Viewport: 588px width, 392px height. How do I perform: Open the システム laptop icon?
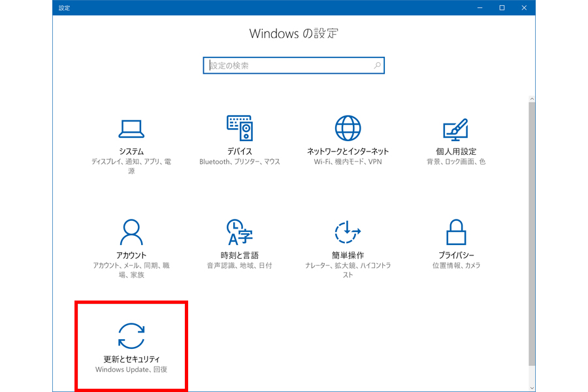(x=131, y=128)
